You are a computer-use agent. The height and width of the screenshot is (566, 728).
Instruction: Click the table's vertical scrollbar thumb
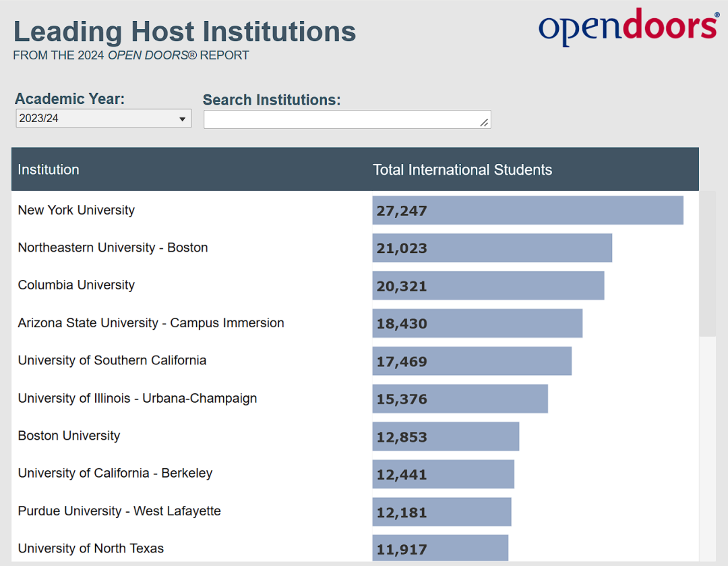tap(707, 264)
